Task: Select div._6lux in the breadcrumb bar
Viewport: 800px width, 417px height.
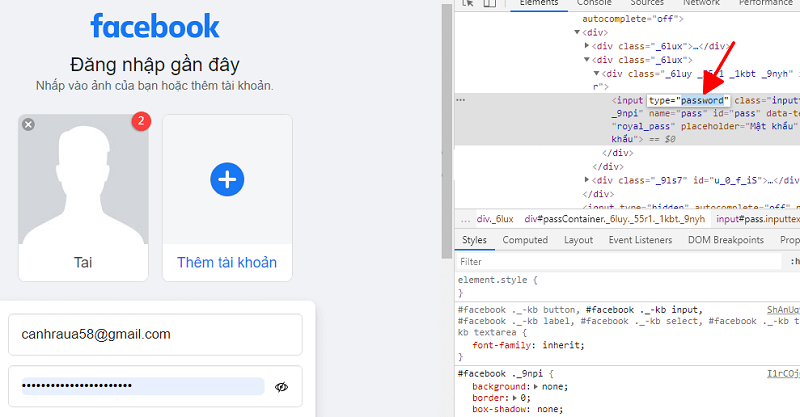Action: pos(495,219)
